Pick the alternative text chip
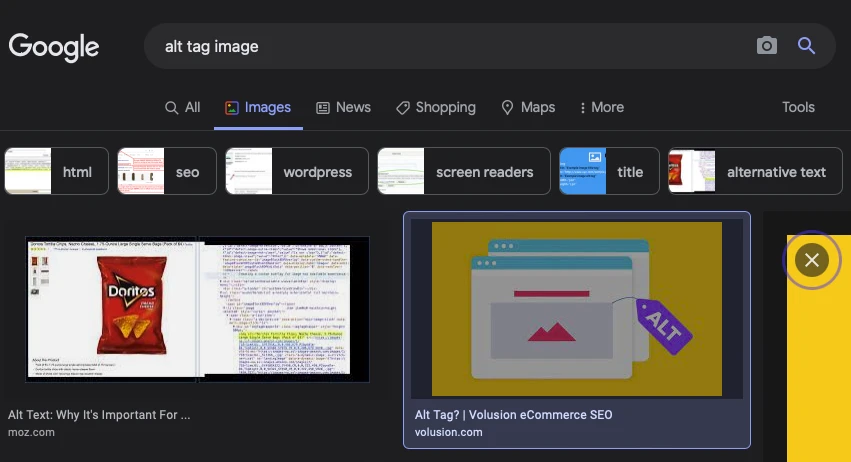This screenshot has height=462, width=851. coord(755,171)
